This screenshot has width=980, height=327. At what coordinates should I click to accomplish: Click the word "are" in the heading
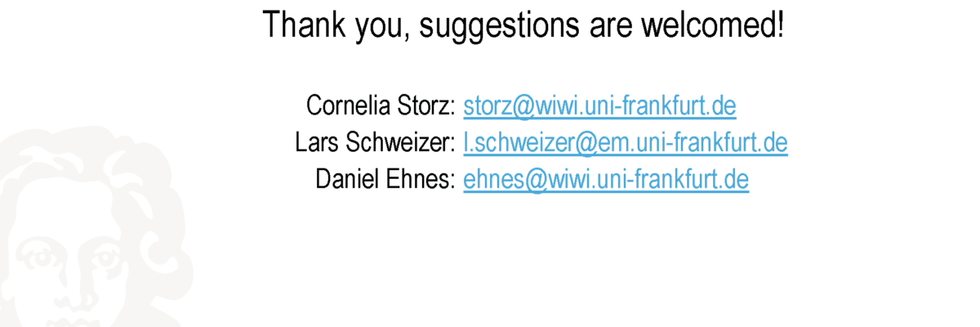point(612,29)
